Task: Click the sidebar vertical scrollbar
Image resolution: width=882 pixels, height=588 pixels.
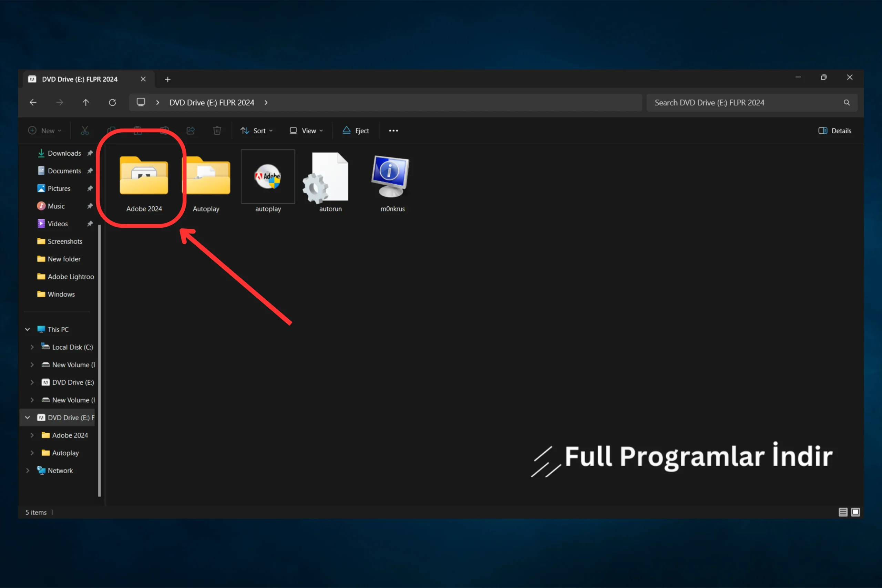Action: (99, 360)
